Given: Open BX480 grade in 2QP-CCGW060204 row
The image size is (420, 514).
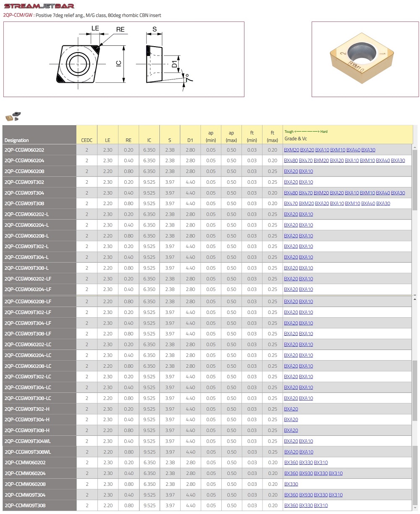Looking at the screenshot, I should click(291, 161).
